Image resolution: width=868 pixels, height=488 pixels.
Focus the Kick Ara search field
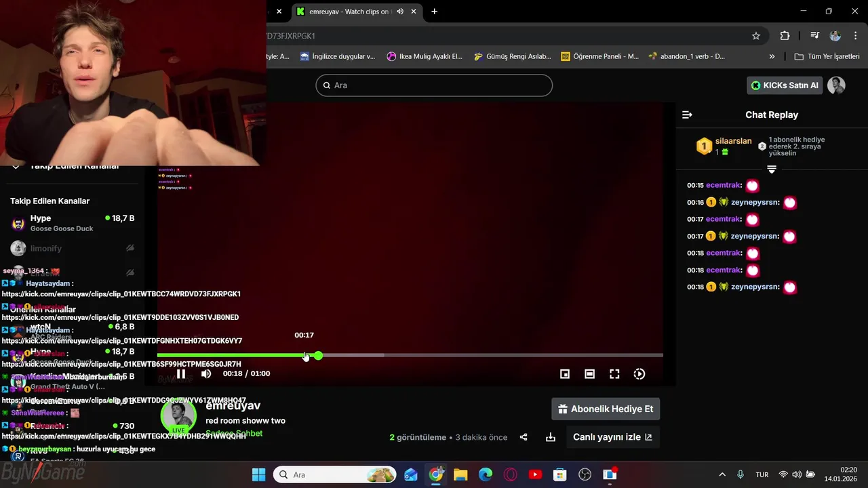coord(434,85)
